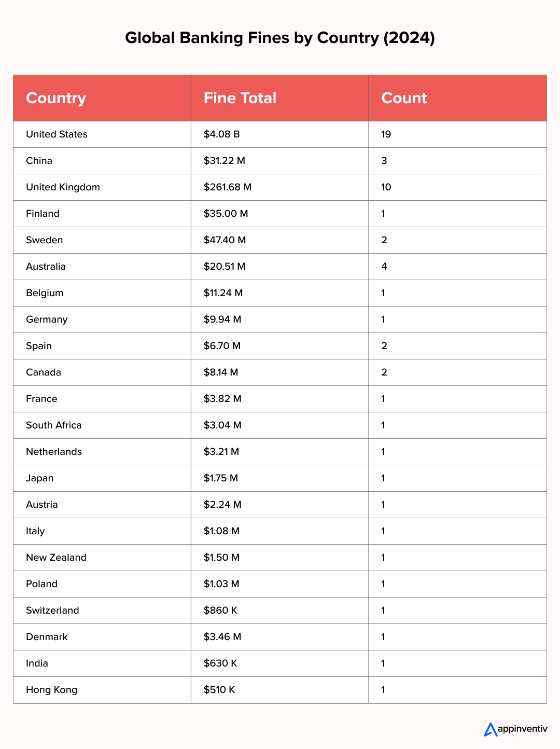Select the chart title text
Viewport: 560px width, 749px height.
click(280, 38)
